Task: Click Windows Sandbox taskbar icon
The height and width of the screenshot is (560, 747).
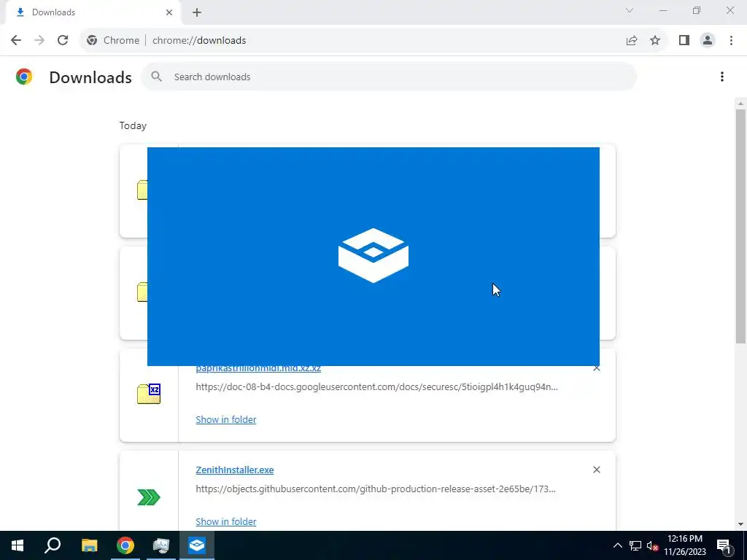Action: (197, 545)
